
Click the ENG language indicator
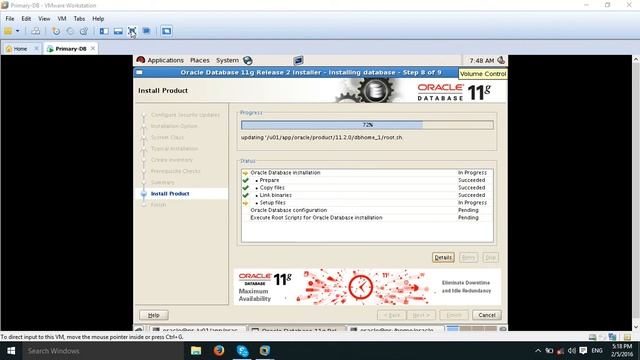click(x=597, y=351)
